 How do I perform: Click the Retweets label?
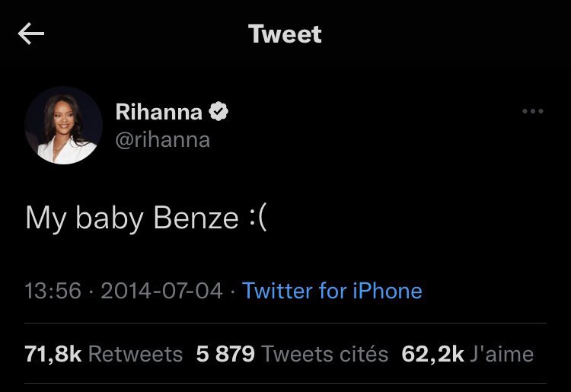136,354
